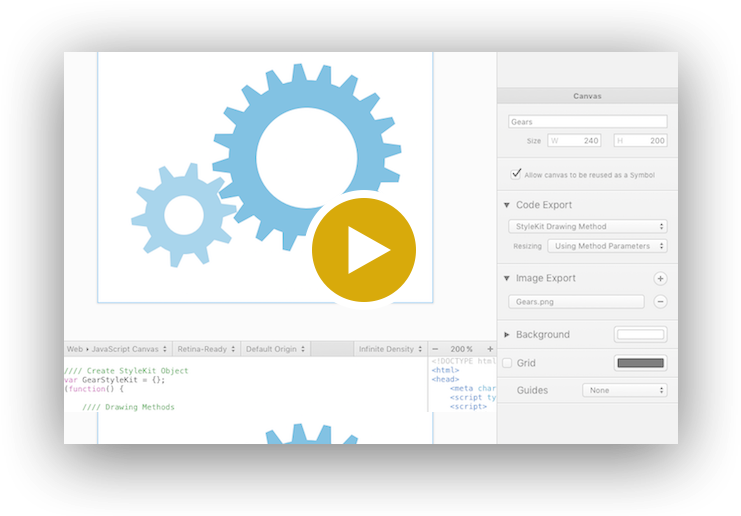Remove the Gears.png export with the minus button

[x=660, y=301]
